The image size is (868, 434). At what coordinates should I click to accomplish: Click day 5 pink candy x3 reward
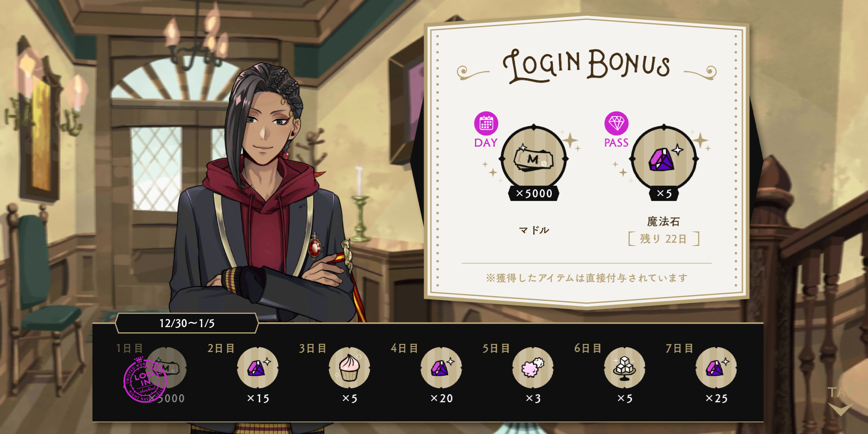tap(532, 368)
